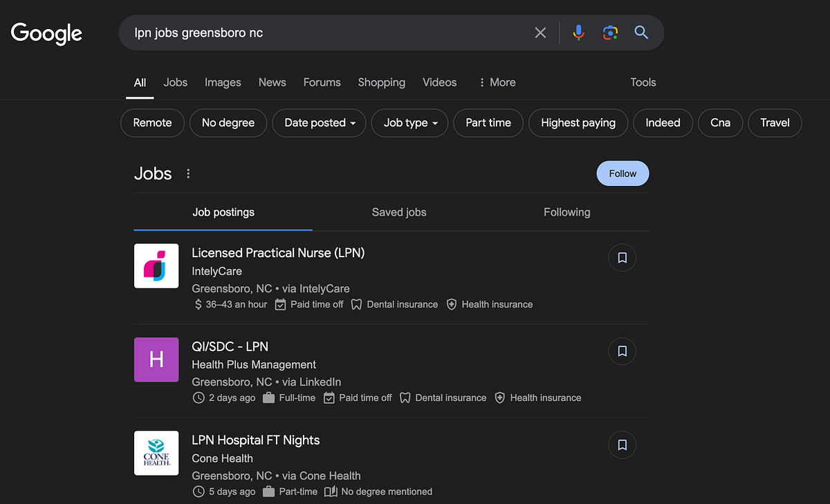Image resolution: width=830 pixels, height=504 pixels.
Task: Expand the Job type filter options
Action: pyautogui.click(x=409, y=122)
